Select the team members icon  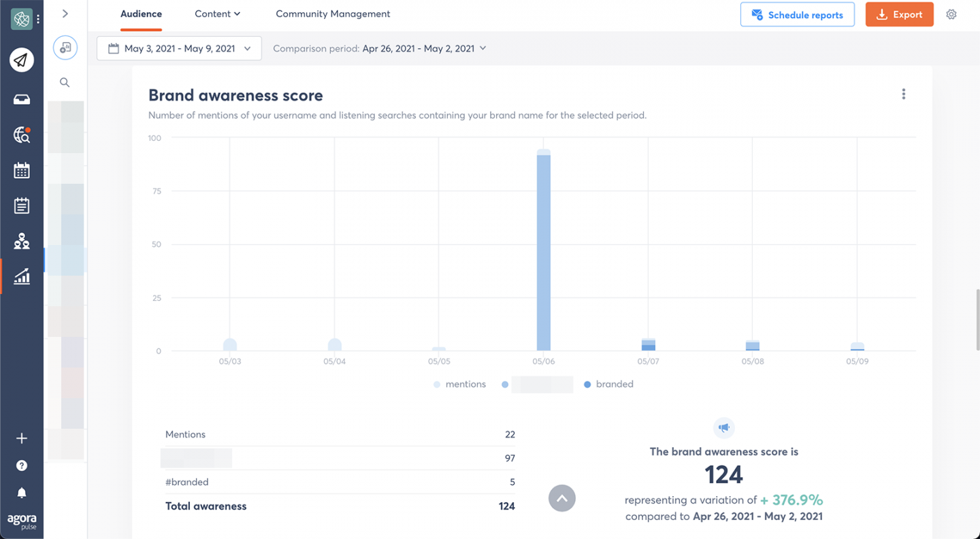coord(22,240)
